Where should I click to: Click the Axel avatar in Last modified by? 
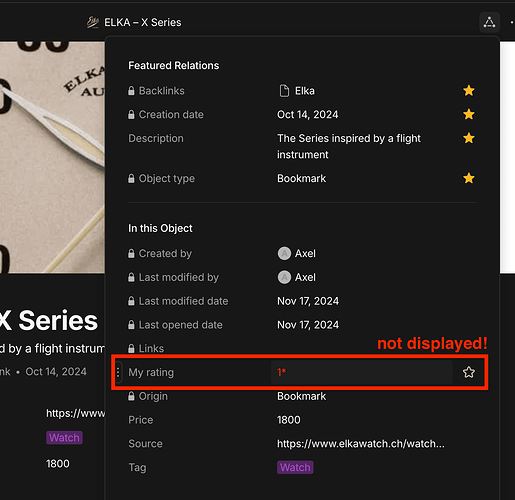(284, 277)
